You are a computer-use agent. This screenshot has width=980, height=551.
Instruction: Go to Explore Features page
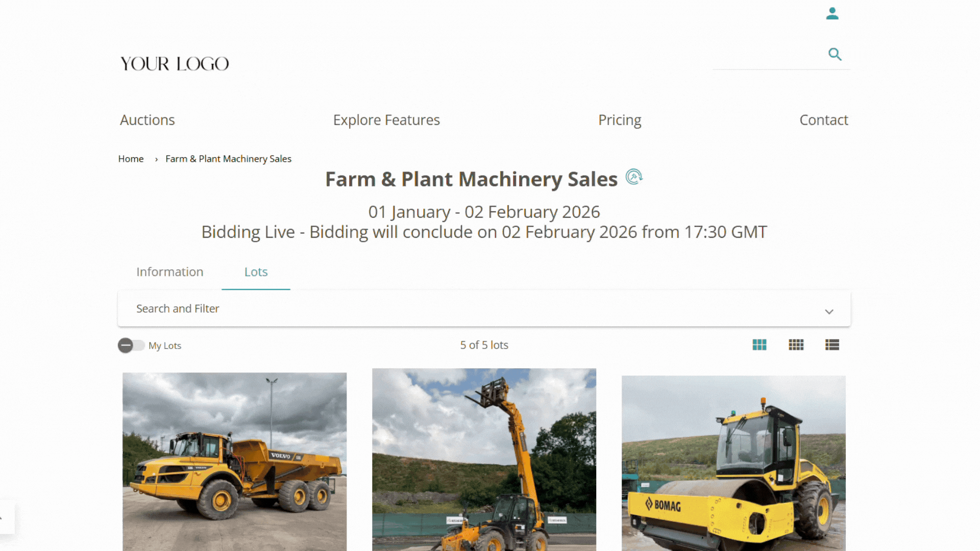coord(386,120)
